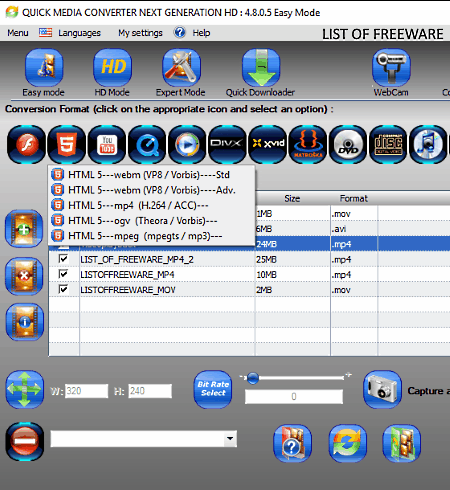Open the Languages menu
This screenshot has height=490, width=450.
point(79,33)
